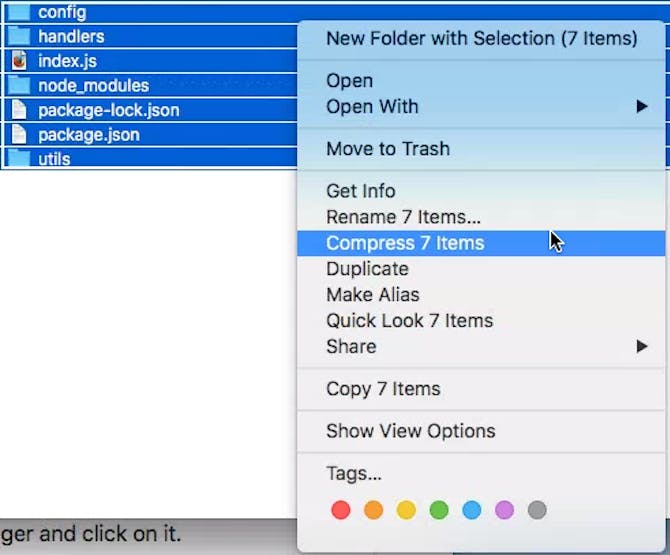Viewport: 670px width, 555px height.
Task: Choose Get Info in context menu
Action: [x=481, y=191]
